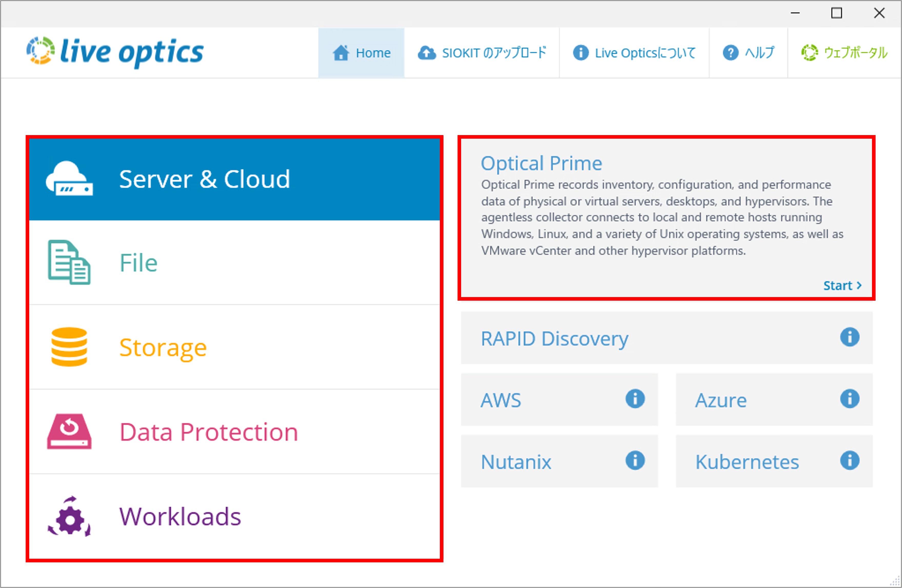Select the Workloads category
This screenshot has width=902, height=588.
point(235,516)
